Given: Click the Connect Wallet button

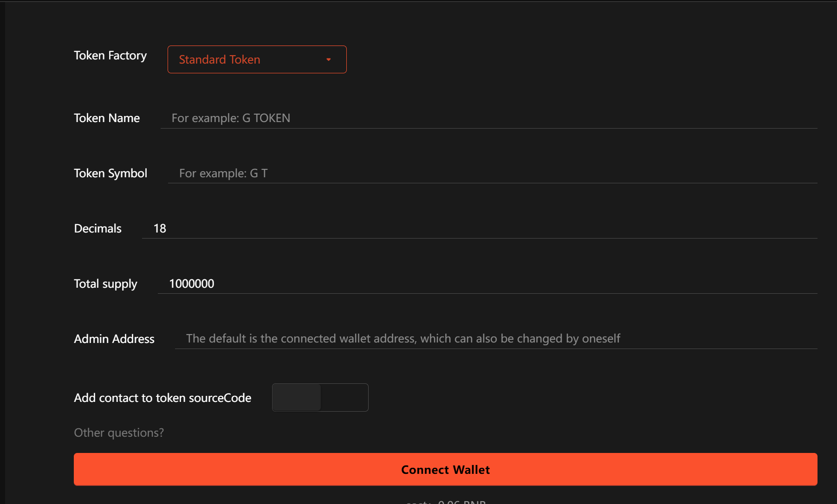Looking at the screenshot, I should pos(445,469).
